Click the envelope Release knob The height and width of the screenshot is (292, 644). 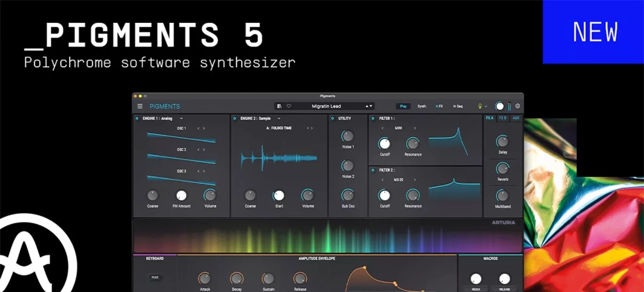tap(300, 278)
